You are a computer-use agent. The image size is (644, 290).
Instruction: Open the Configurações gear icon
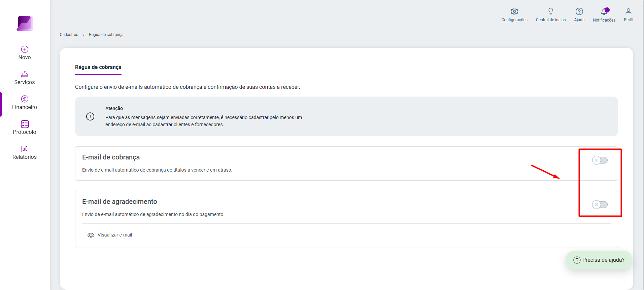pyautogui.click(x=514, y=11)
